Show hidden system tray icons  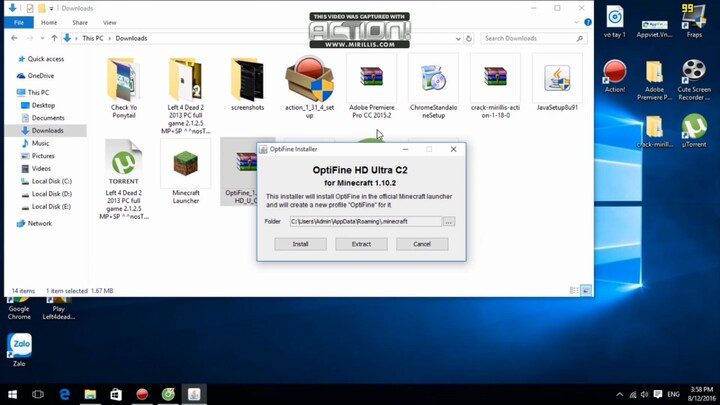(x=619, y=394)
